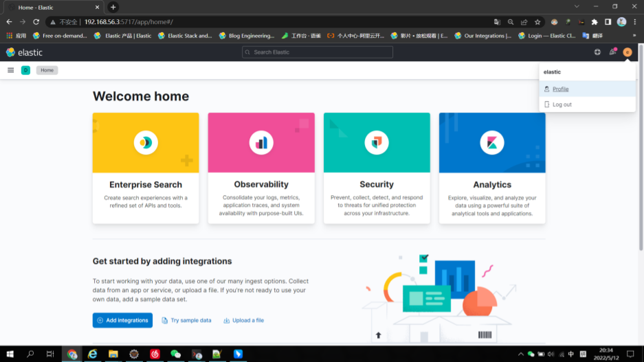644x362 pixels.
Task: Open the hamburger navigation menu
Action: [x=11, y=70]
